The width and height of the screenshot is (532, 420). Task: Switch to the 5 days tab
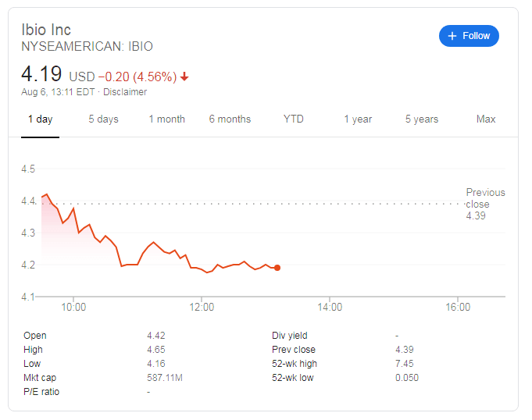click(x=103, y=119)
